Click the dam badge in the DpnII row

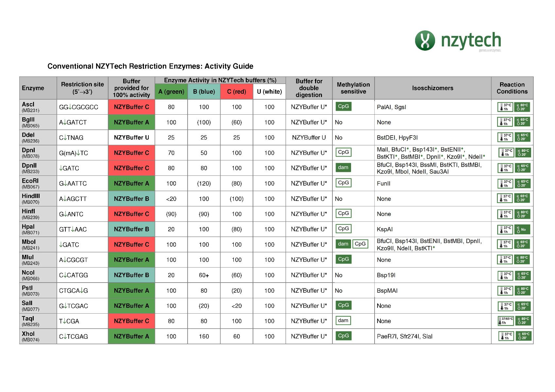pos(343,168)
